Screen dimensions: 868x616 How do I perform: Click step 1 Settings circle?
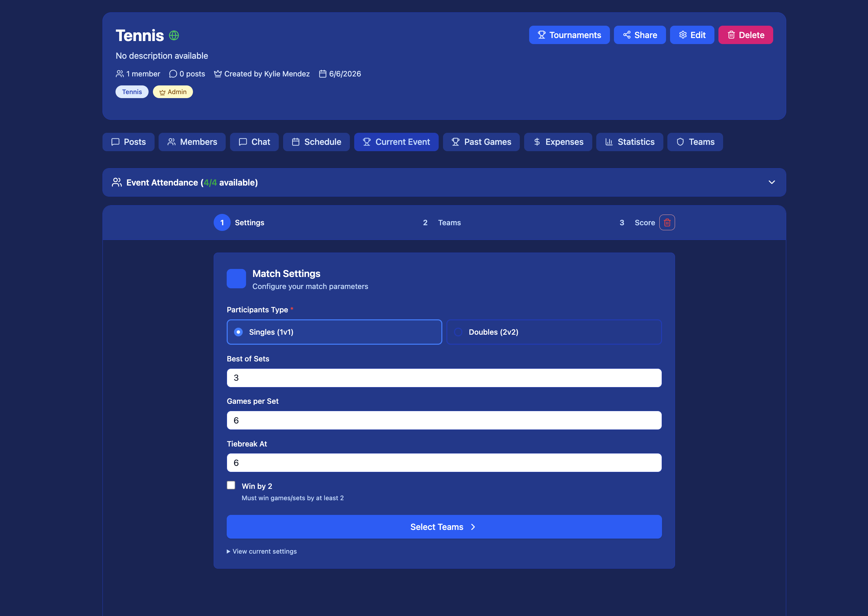[x=222, y=223]
